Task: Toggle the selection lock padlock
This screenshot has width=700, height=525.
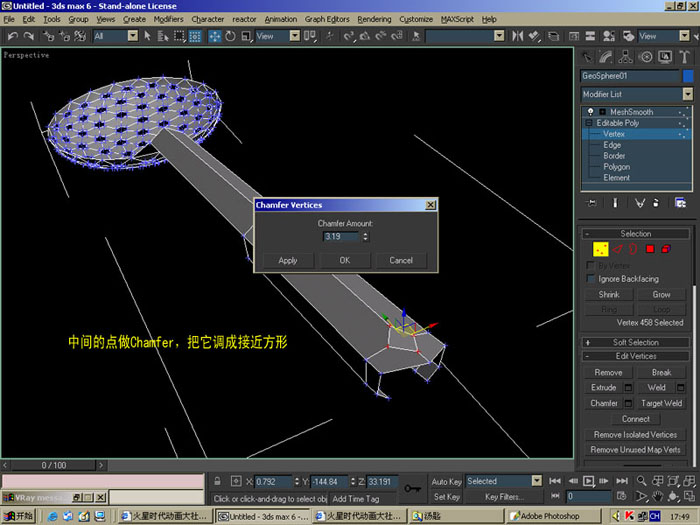Action: [217, 481]
